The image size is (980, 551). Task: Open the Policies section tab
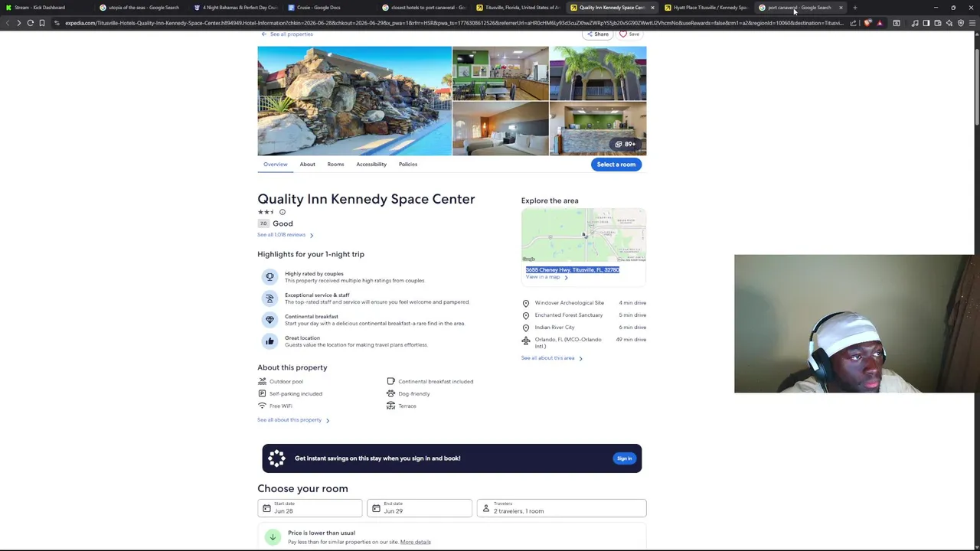click(x=408, y=165)
